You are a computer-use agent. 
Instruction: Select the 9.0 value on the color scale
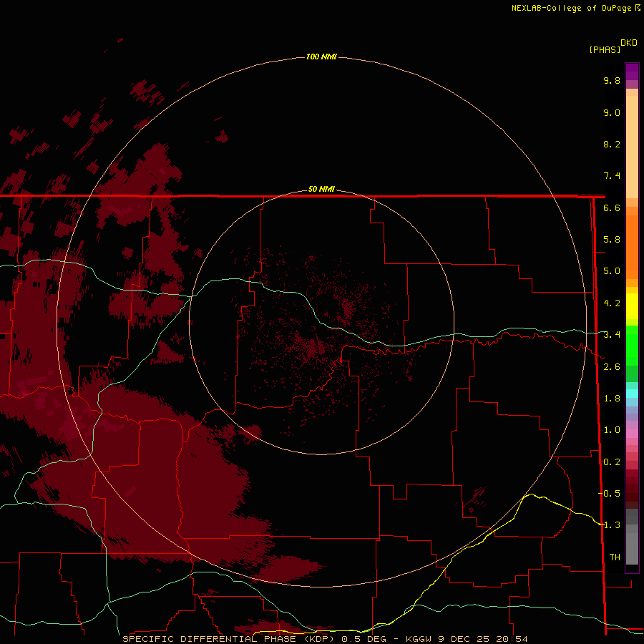(x=612, y=112)
